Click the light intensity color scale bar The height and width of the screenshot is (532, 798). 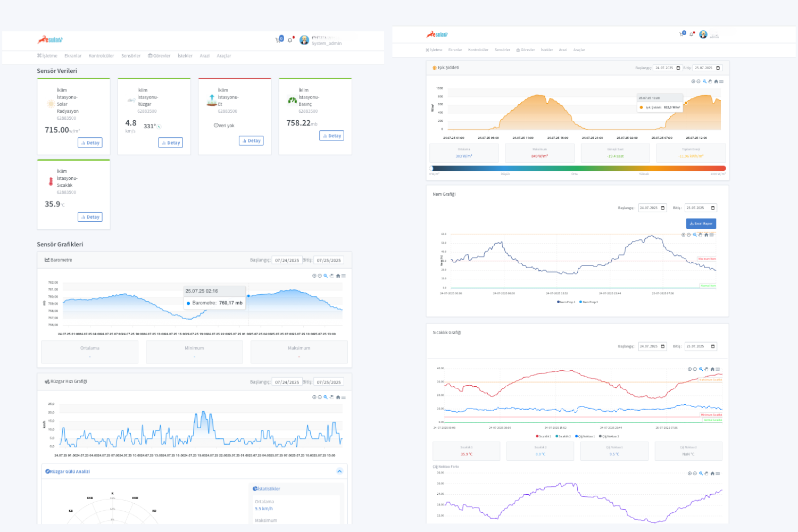coord(578,168)
